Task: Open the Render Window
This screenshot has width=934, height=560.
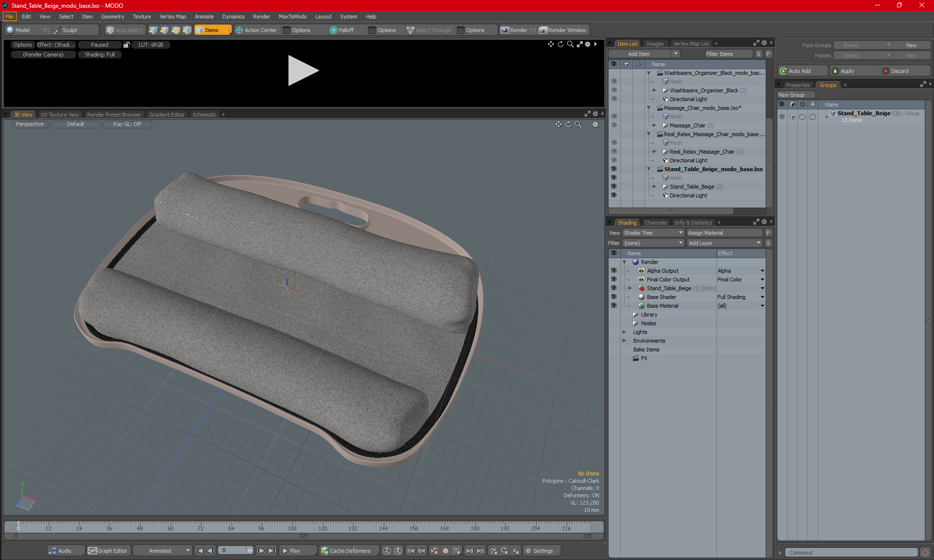Action: point(563,30)
